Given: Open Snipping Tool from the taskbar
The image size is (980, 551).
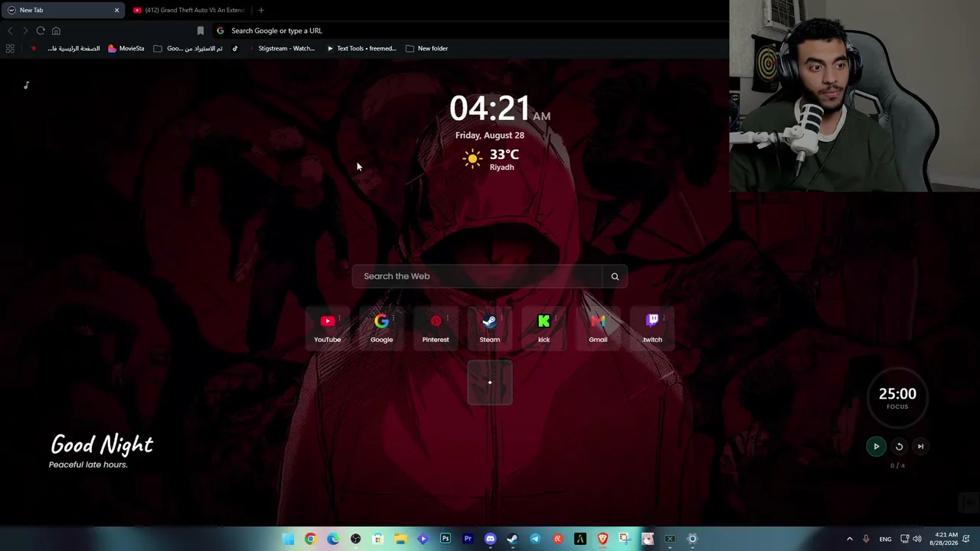Looking at the screenshot, I should coord(625,539).
